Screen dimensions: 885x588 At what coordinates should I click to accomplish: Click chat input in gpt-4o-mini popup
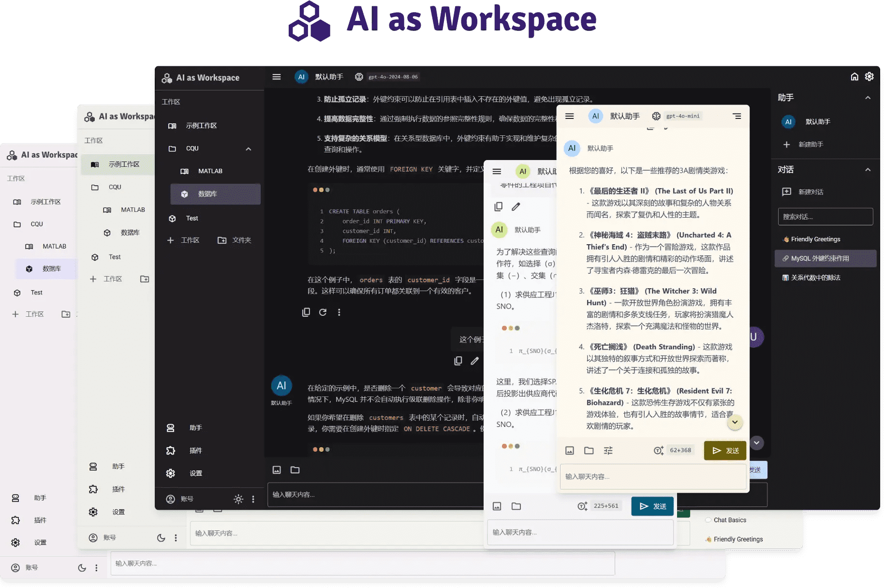653,477
